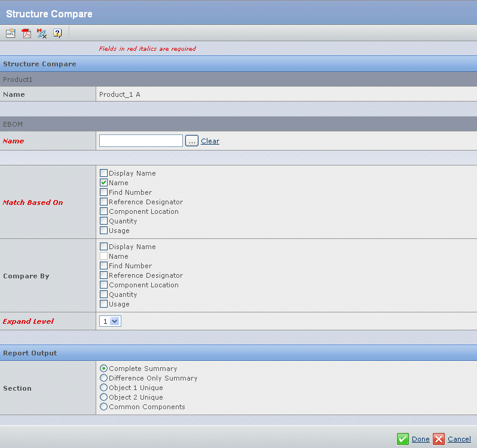Check Display Name under Match Based On

coord(104,173)
